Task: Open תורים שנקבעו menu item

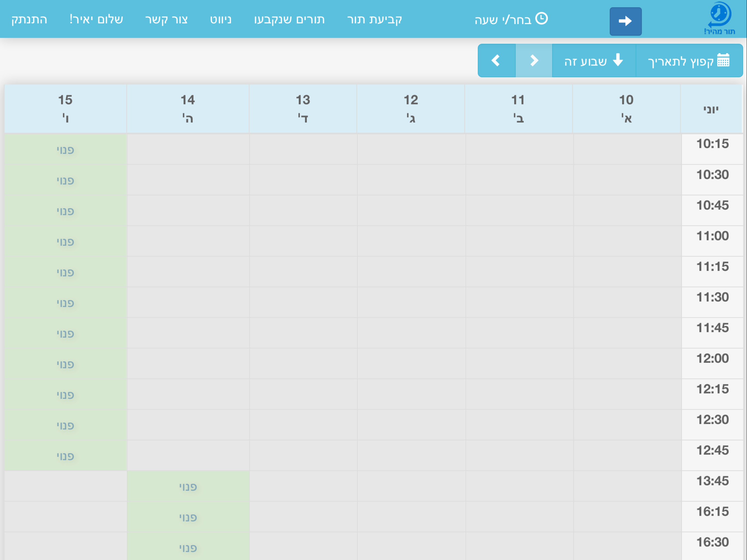Action: [x=289, y=19]
